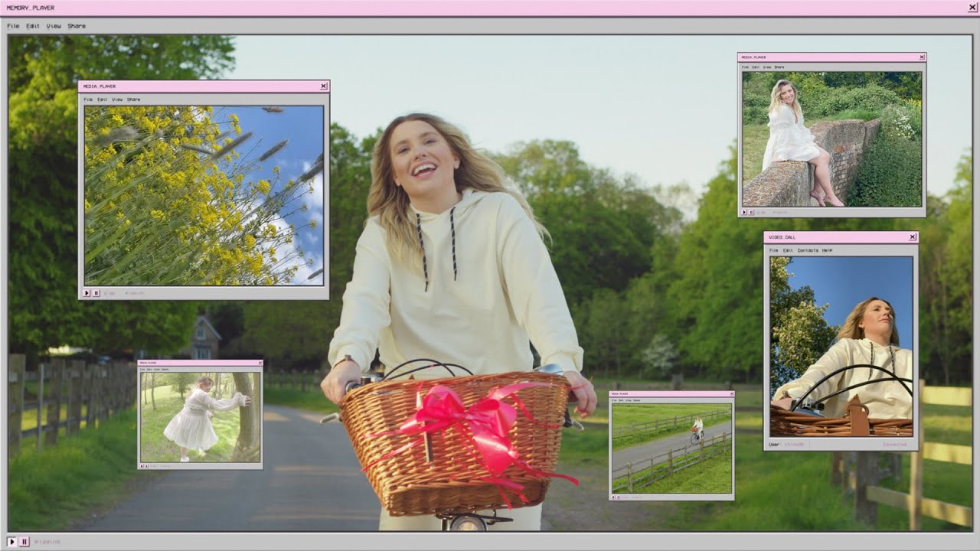Viewport: 980px width, 551px height.
Task: Pause the yellow flowers Media Player video
Action: click(96, 292)
